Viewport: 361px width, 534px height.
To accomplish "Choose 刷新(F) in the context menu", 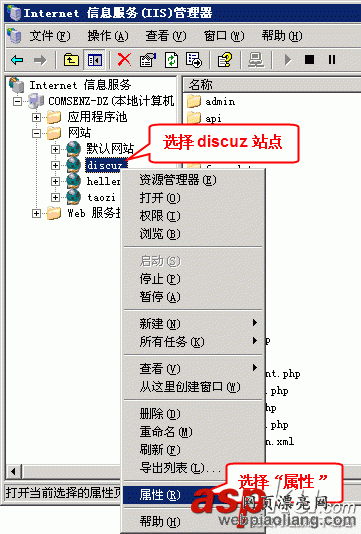I will pos(193,450).
